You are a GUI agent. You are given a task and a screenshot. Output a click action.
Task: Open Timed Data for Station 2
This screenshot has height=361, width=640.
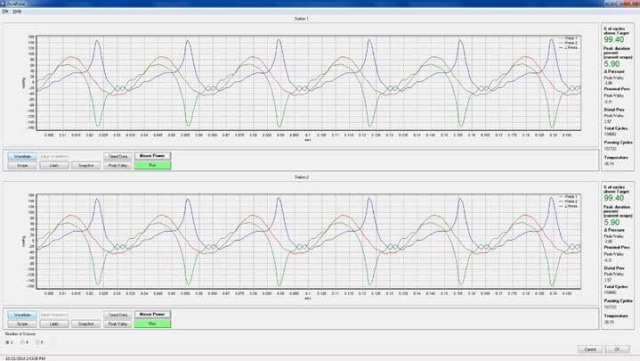[118, 315]
